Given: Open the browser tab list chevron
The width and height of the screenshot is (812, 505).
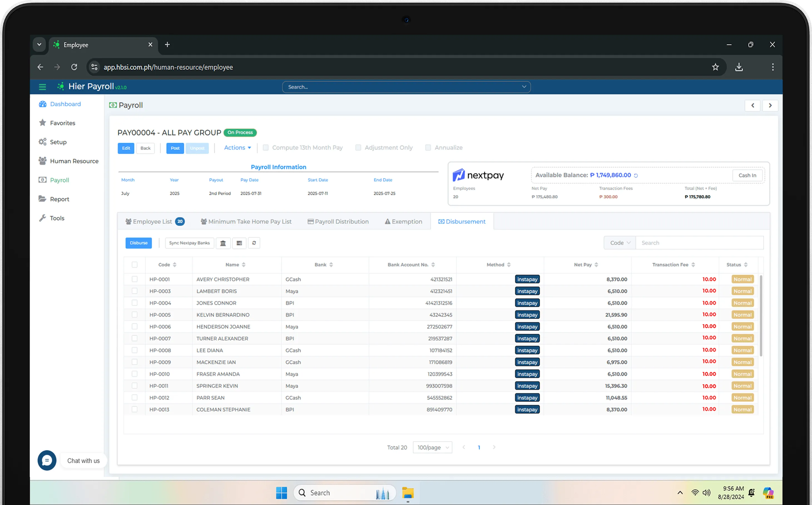Looking at the screenshot, I should pos(39,44).
